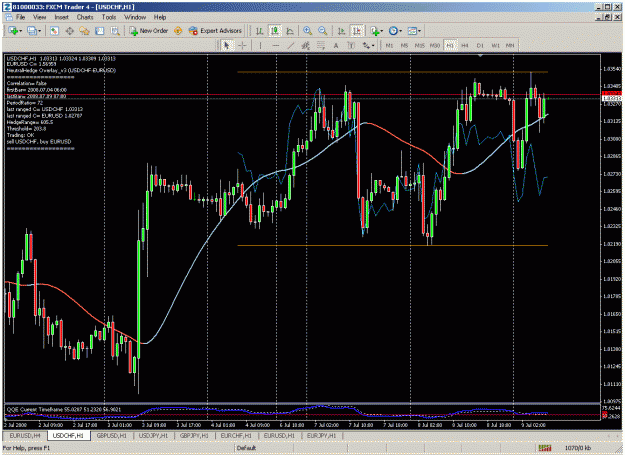The width and height of the screenshot is (625, 455).
Task: Expand the Templates dropdown arrow
Action: (419, 31)
